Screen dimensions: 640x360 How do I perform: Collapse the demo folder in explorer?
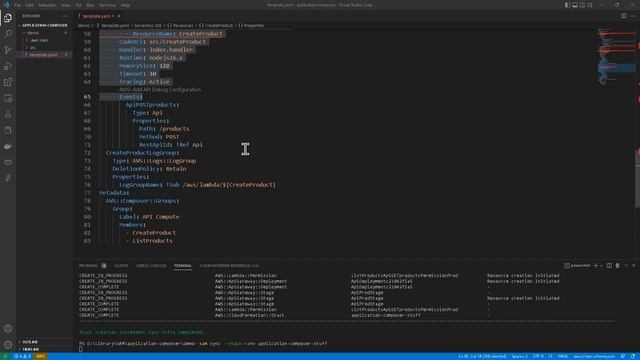coord(33,33)
